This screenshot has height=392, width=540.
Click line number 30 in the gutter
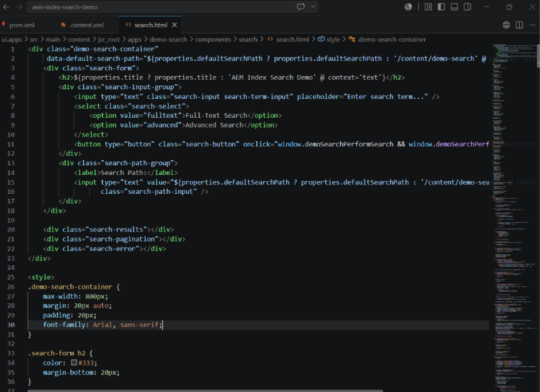pyautogui.click(x=11, y=324)
